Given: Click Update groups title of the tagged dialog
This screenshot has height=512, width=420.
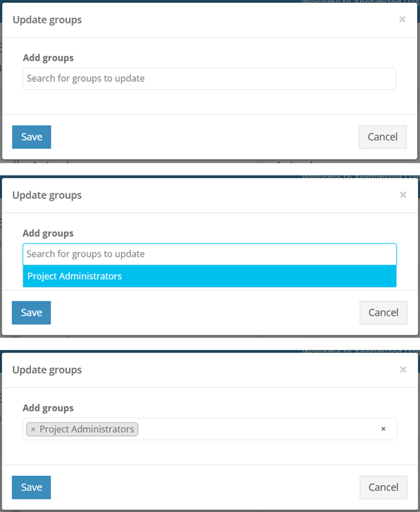Looking at the screenshot, I should click(x=47, y=370).
